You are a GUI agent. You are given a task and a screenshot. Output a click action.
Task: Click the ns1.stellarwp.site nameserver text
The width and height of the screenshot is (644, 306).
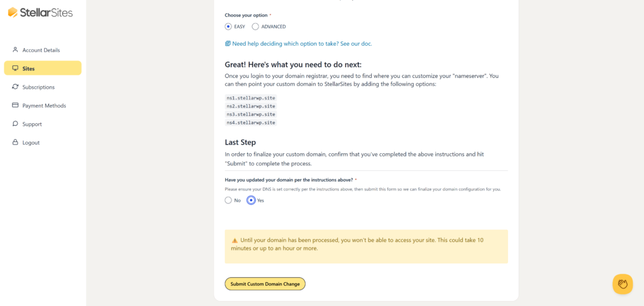coord(251,98)
